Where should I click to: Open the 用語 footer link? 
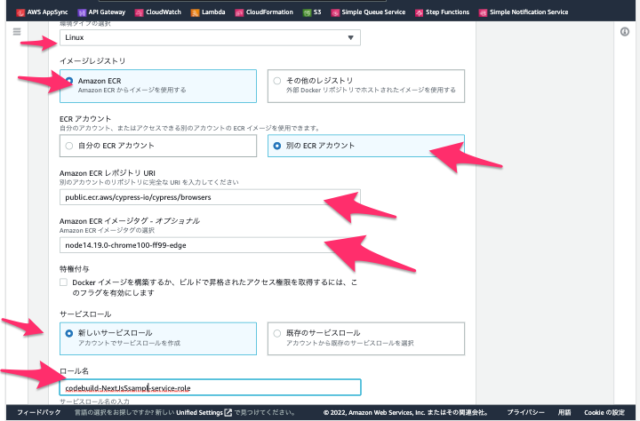pyautogui.click(x=564, y=412)
